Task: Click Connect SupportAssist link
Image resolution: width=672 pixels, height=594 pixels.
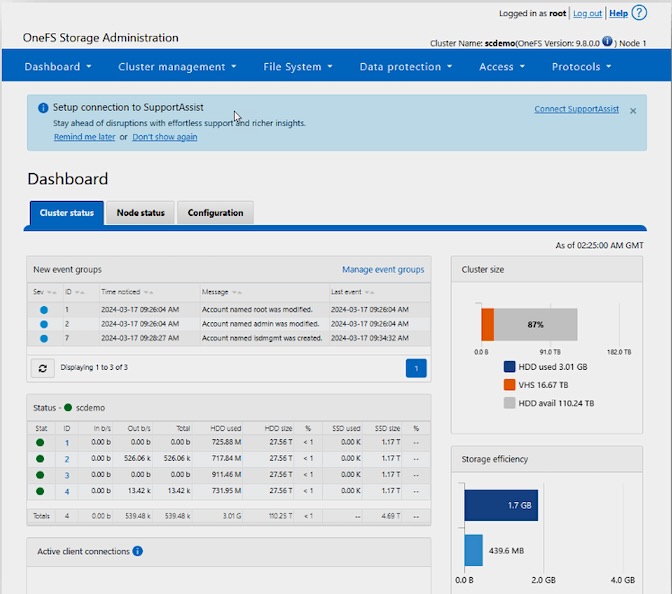Action: pyautogui.click(x=576, y=109)
